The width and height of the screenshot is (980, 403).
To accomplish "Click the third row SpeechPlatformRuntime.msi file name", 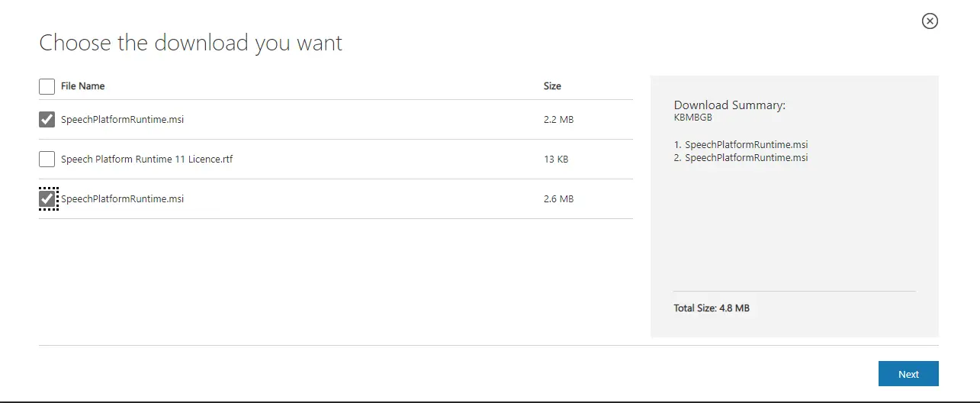I will (x=122, y=199).
